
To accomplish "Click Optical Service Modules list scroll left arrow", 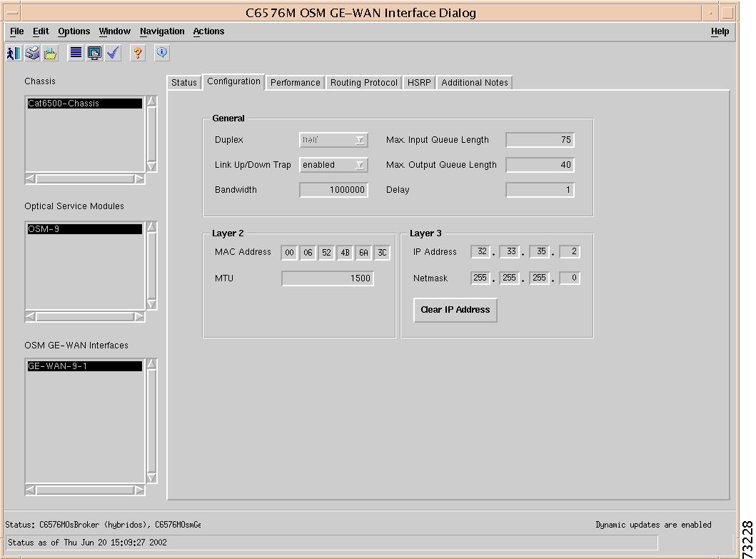I will tap(31, 316).
